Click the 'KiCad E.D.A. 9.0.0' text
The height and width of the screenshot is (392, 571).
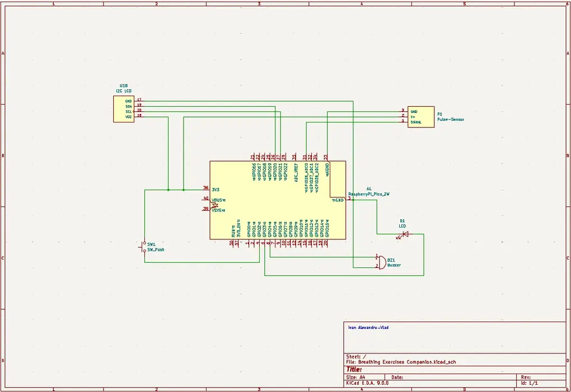[367, 383]
